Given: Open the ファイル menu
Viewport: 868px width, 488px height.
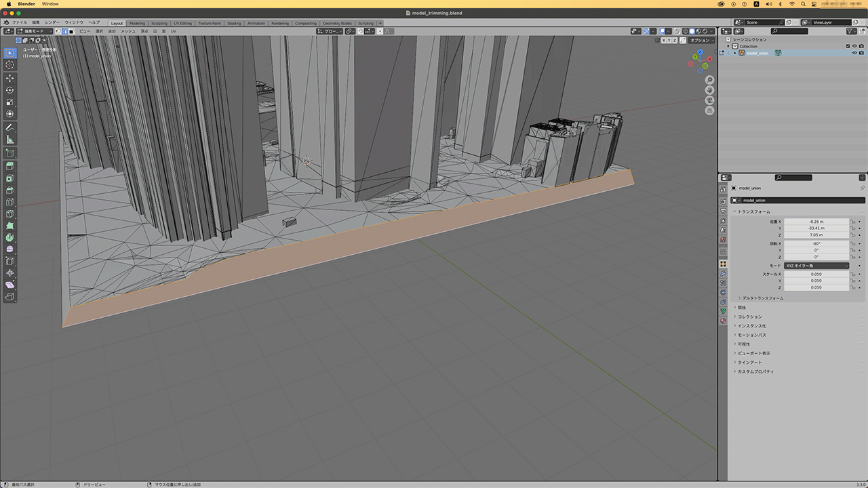Looking at the screenshot, I should pyautogui.click(x=20, y=22).
